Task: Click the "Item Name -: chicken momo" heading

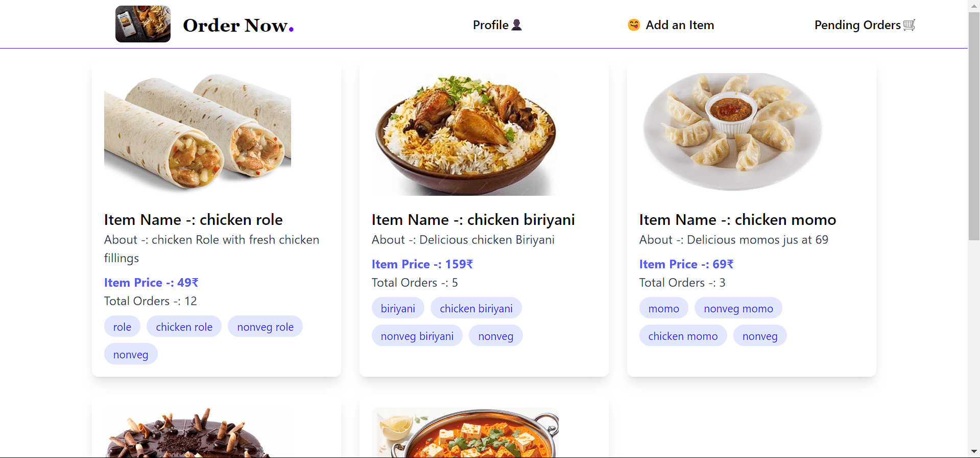Action: (x=737, y=220)
